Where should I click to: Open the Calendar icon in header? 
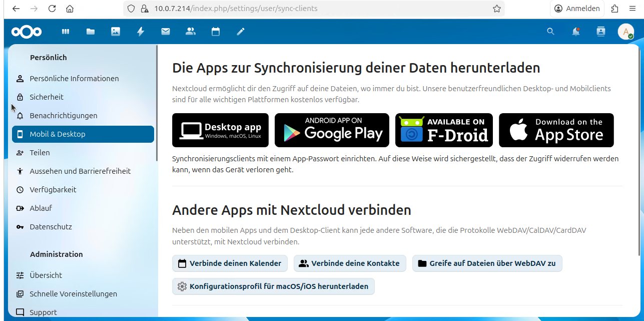click(x=216, y=32)
